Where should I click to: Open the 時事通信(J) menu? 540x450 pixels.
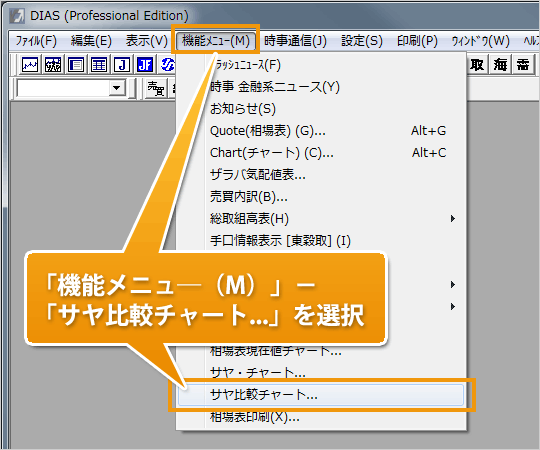tap(295, 41)
